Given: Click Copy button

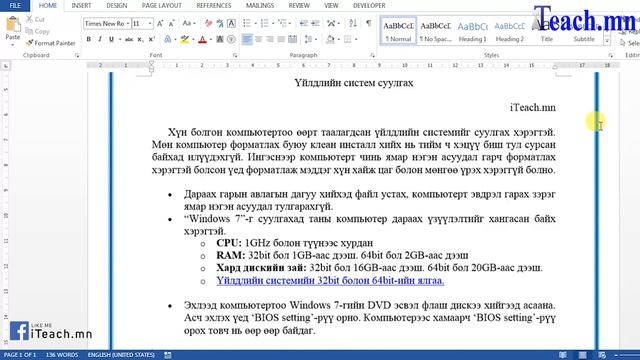Looking at the screenshot, I should (38, 31).
